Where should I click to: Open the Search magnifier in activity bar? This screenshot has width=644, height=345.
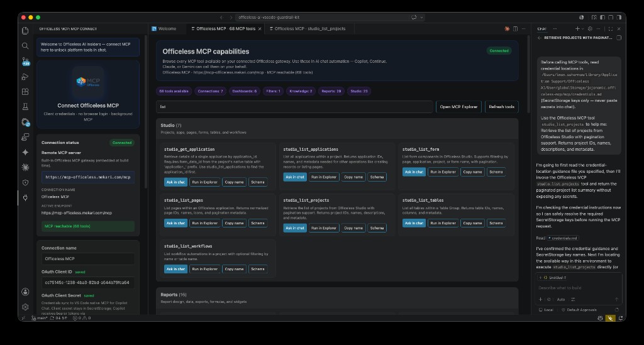point(25,46)
